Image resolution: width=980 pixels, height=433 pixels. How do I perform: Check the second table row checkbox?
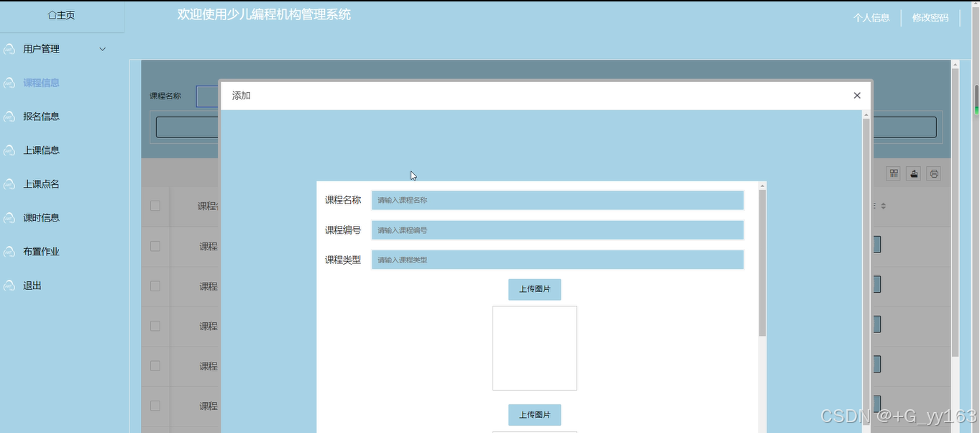coord(155,286)
